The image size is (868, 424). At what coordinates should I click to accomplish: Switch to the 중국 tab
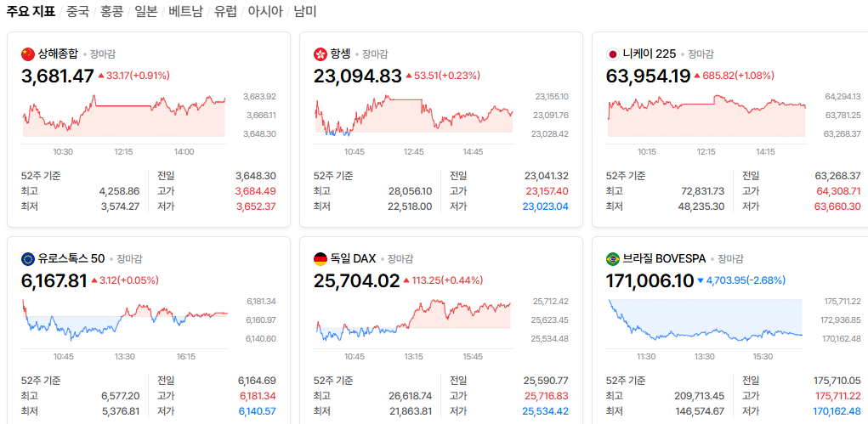78,12
